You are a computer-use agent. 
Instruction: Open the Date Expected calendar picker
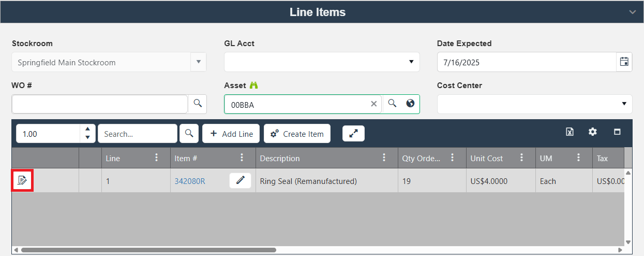[x=624, y=62]
